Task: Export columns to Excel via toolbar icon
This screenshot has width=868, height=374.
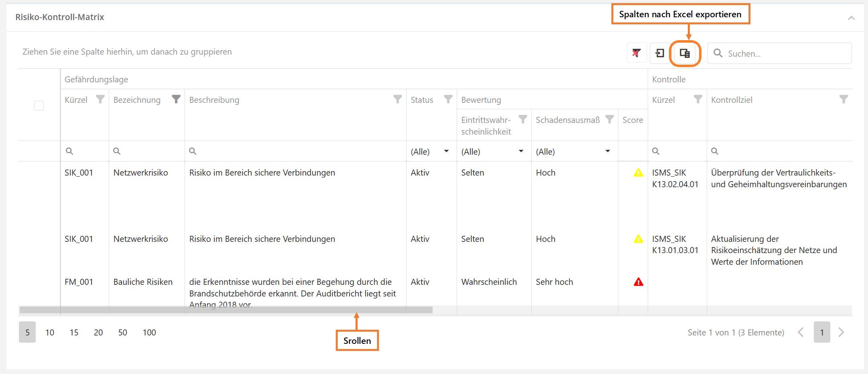Action: [685, 53]
